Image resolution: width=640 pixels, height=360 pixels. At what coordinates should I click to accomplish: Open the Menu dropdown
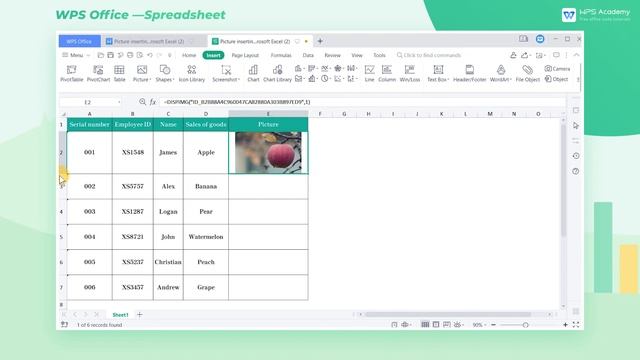76,55
